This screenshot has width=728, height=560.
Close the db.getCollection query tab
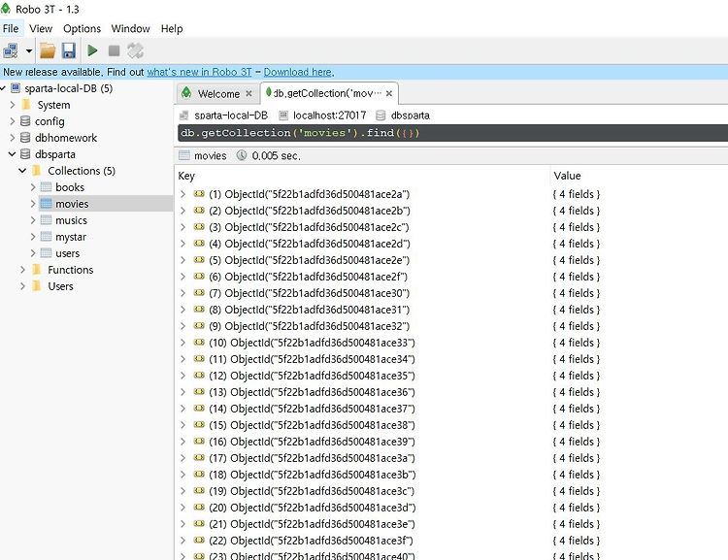(x=389, y=93)
